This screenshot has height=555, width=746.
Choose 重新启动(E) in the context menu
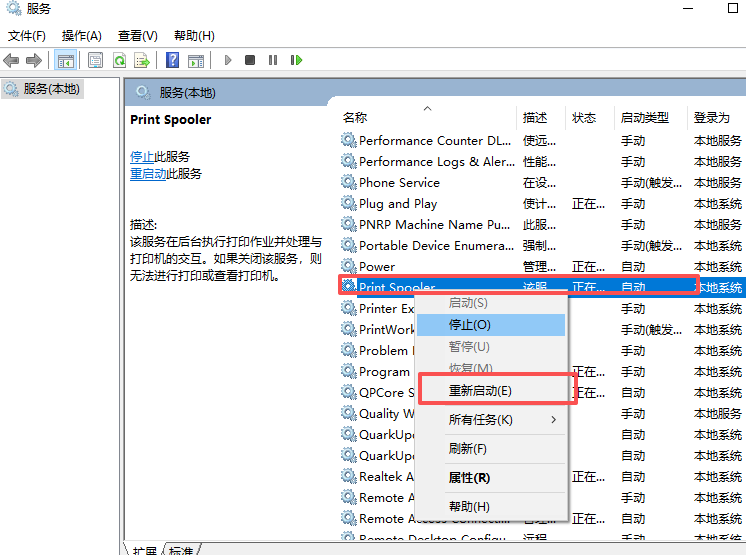pos(492,390)
